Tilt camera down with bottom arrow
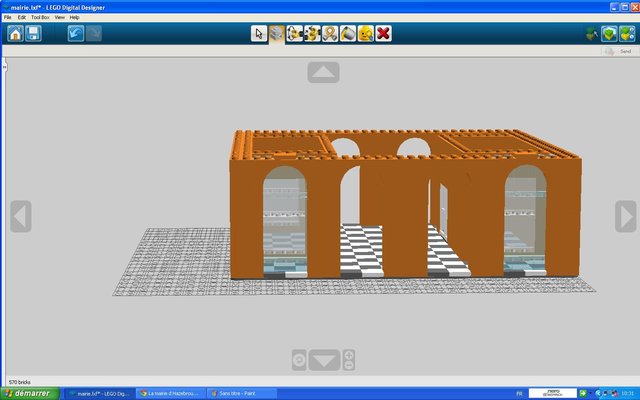640x400 pixels. (323, 359)
